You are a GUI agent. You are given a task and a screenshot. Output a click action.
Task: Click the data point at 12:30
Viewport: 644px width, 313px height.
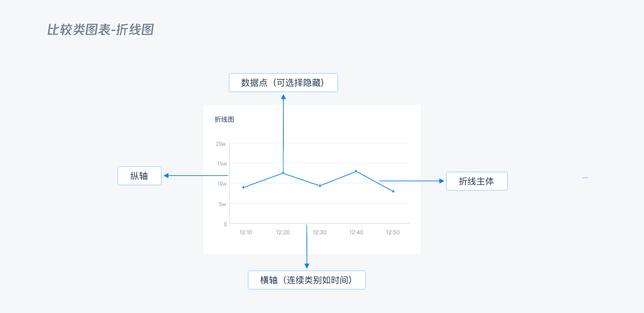pyautogui.click(x=320, y=186)
